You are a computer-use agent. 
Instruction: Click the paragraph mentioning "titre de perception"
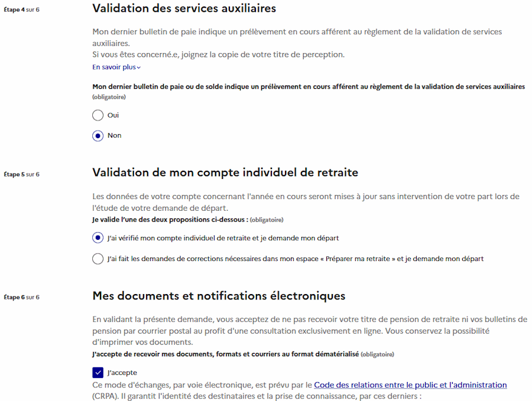point(218,54)
